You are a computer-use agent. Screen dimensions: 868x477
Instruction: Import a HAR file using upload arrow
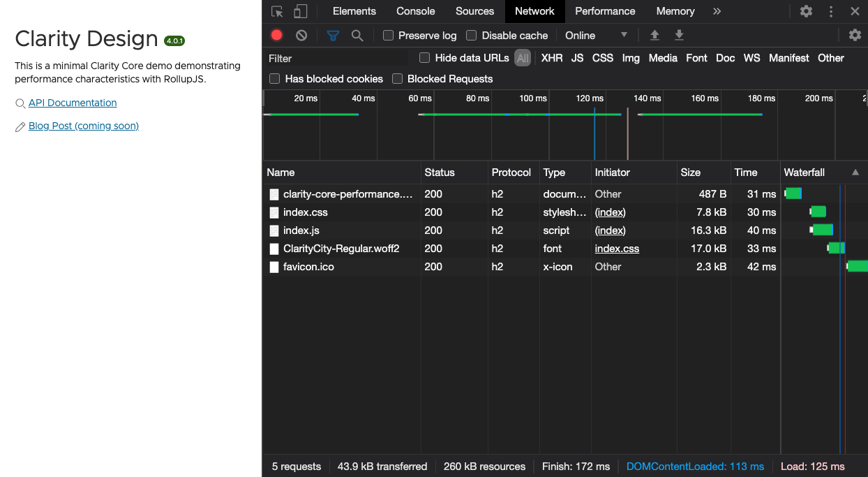pos(654,35)
